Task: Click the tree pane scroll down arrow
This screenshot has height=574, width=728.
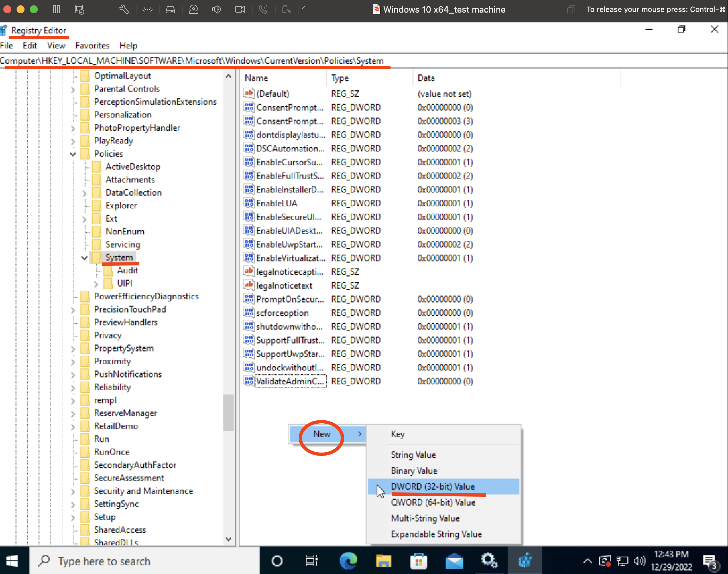Action: pos(228,539)
